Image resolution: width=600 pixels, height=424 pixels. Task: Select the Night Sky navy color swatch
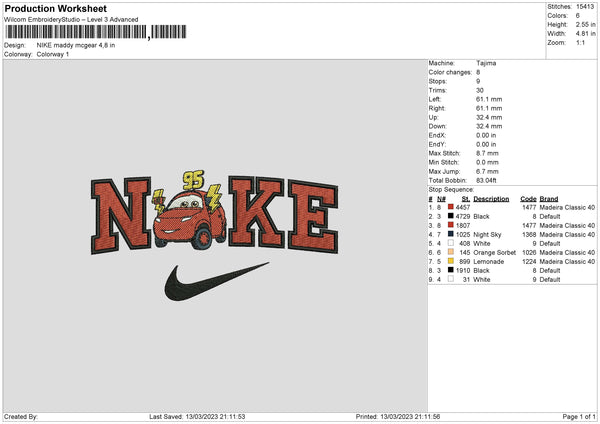451,234
